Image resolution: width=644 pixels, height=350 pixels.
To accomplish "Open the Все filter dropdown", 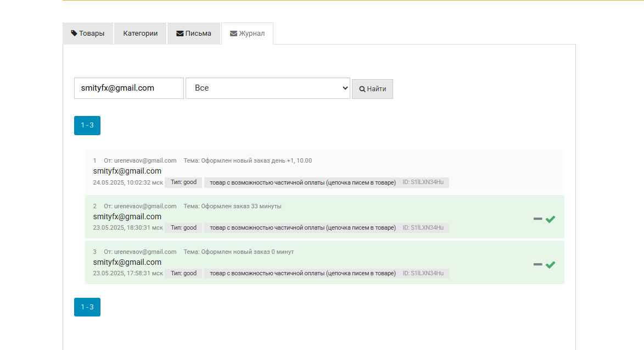I will tap(268, 88).
